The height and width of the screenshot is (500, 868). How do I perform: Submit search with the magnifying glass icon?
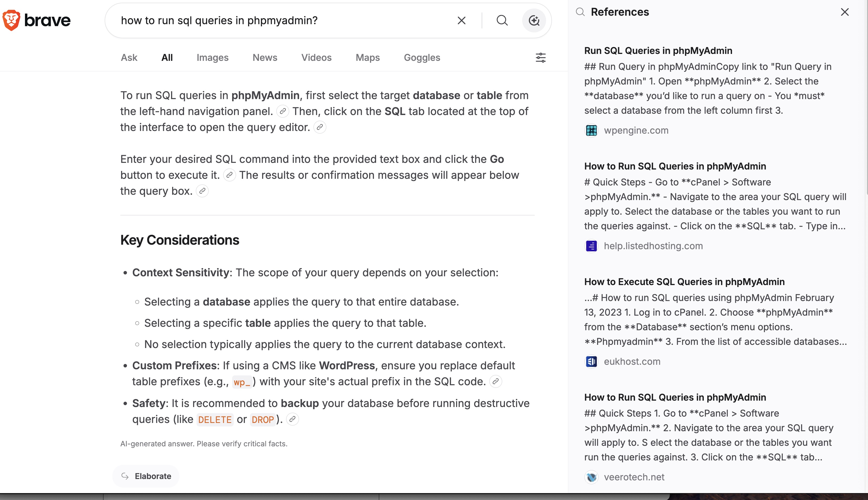(502, 21)
